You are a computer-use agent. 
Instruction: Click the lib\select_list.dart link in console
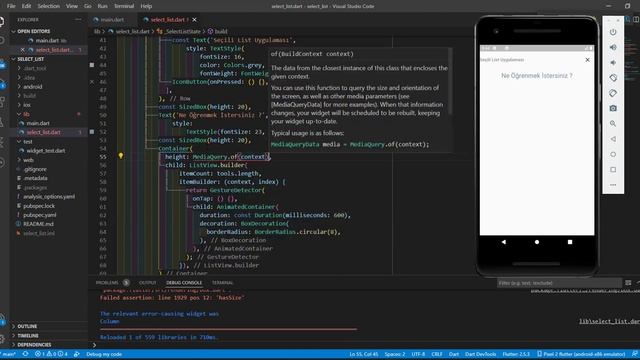[609, 321]
